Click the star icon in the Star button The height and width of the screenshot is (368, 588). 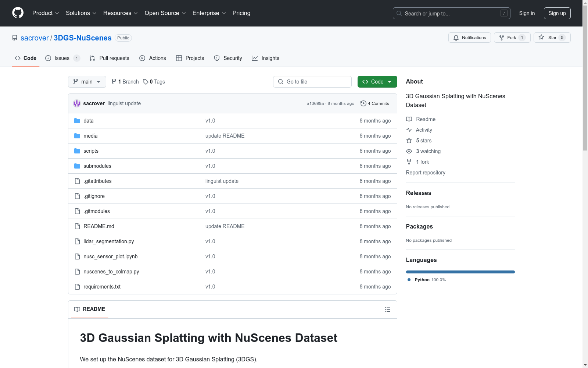click(x=541, y=37)
